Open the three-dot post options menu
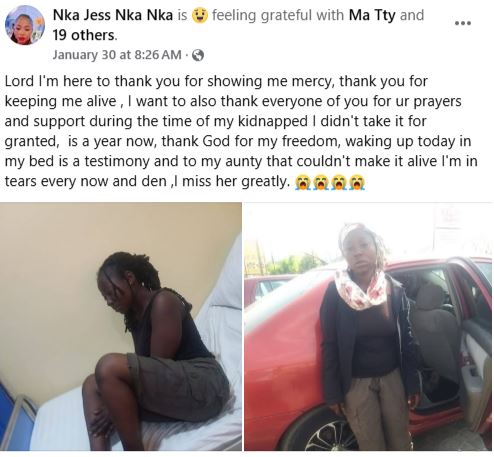Image resolution: width=494 pixels, height=457 pixels. pyautogui.click(x=463, y=23)
